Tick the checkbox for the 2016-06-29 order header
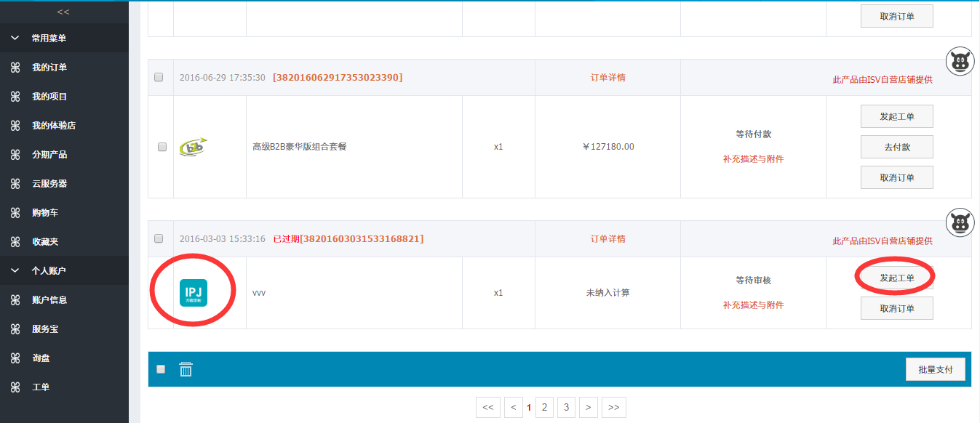980x423 pixels. 159,77
